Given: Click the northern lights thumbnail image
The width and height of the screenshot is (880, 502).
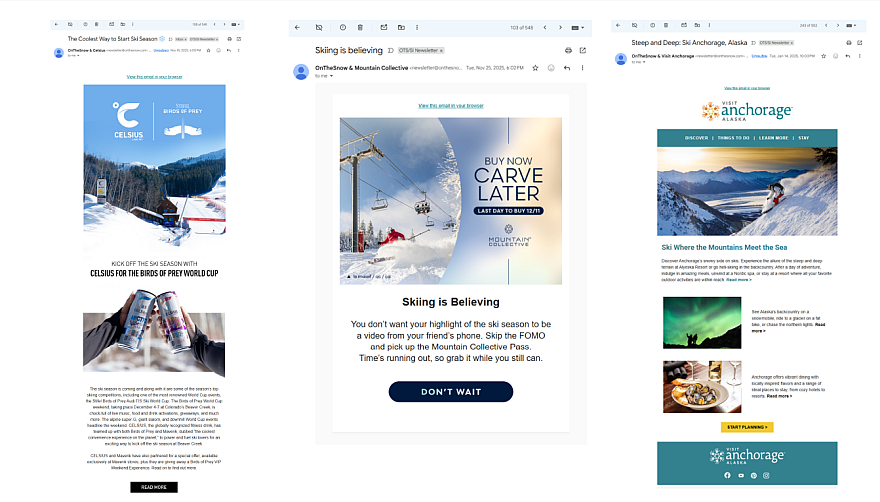Looking at the screenshot, I should pyautogui.click(x=701, y=322).
